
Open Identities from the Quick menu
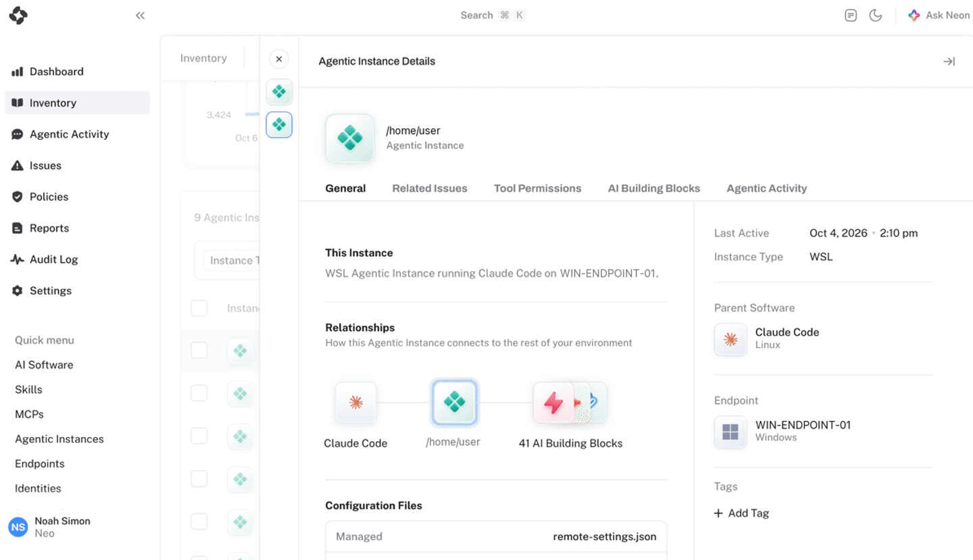pyautogui.click(x=38, y=488)
